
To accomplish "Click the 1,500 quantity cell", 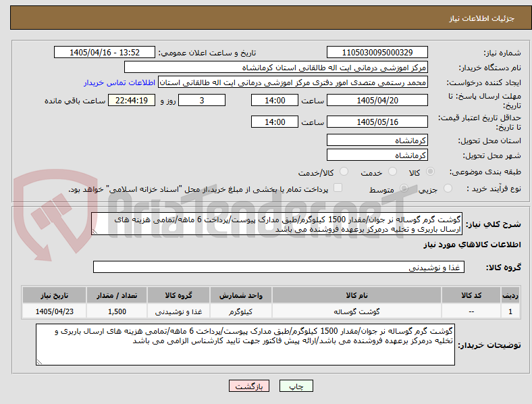I will click(117, 311).
